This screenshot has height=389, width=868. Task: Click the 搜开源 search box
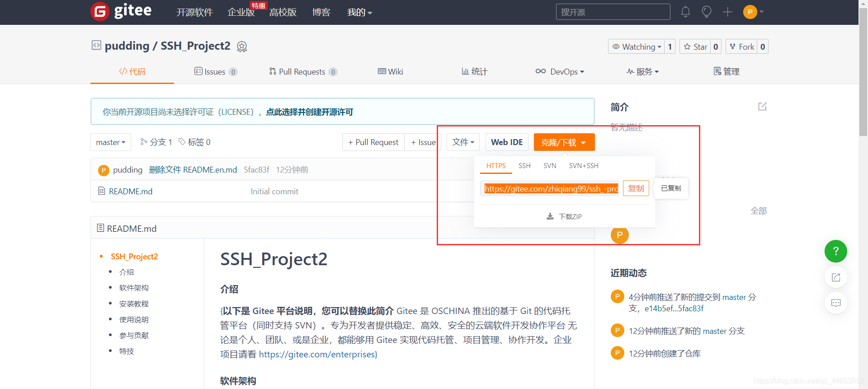pos(613,12)
